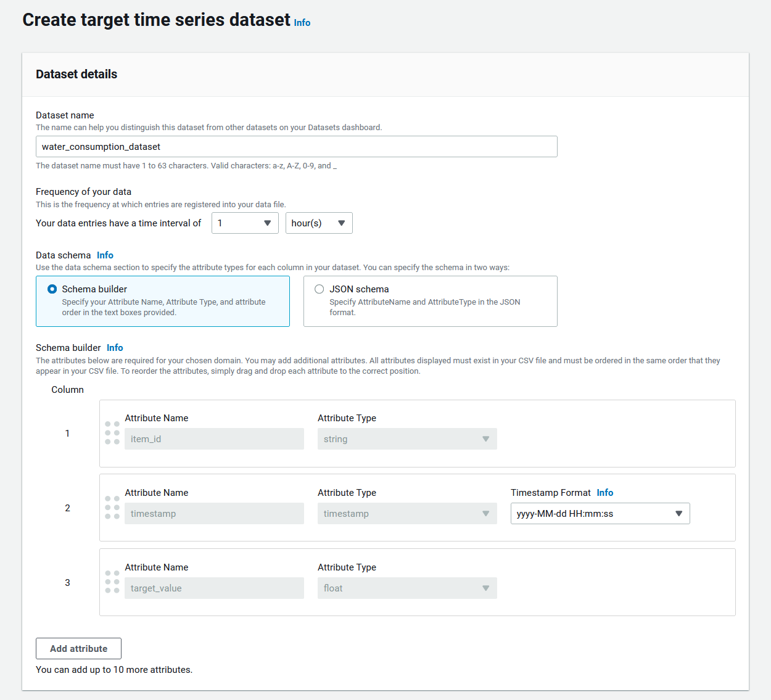
Task: Select the JSON schema radio option
Action: click(x=320, y=289)
